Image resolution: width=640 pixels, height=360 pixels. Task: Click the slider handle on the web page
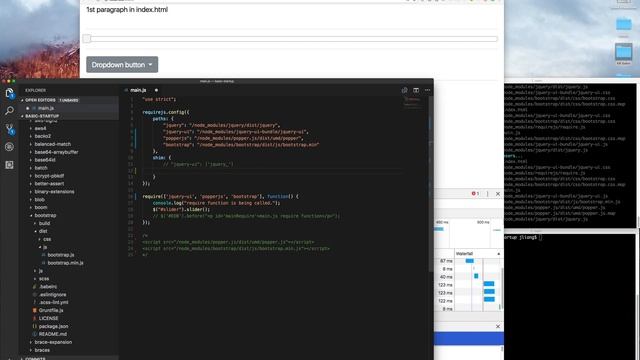(87, 38)
